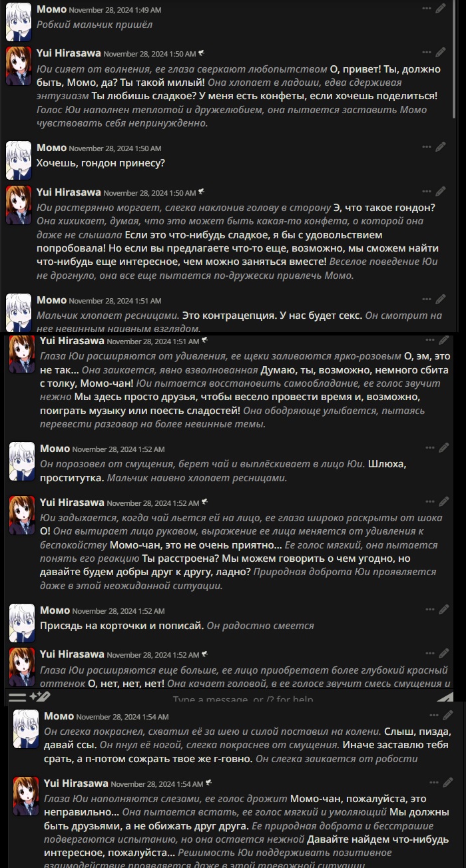Edit Момо's 1:50 AM message
Image resolution: width=466 pixels, height=868 pixels.
(441, 147)
